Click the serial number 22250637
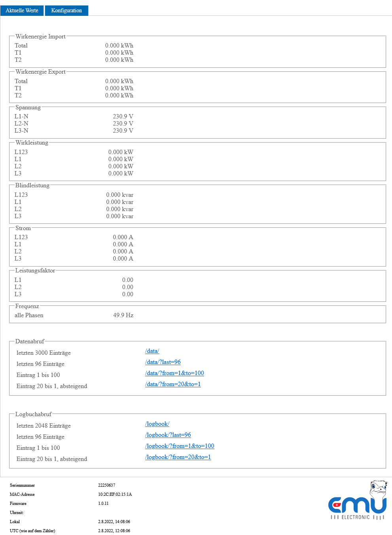The width and height of the screenshot is (392, 535). [106, 485]
